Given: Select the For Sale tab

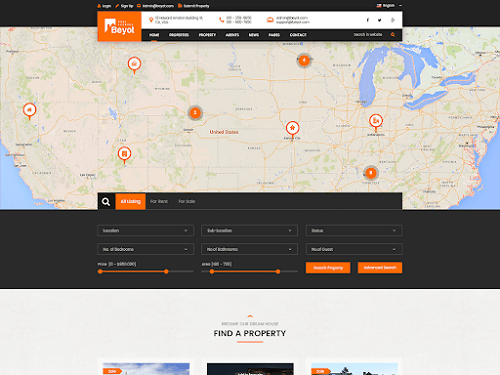Looking at the screenshot, I should coord(187,201).
